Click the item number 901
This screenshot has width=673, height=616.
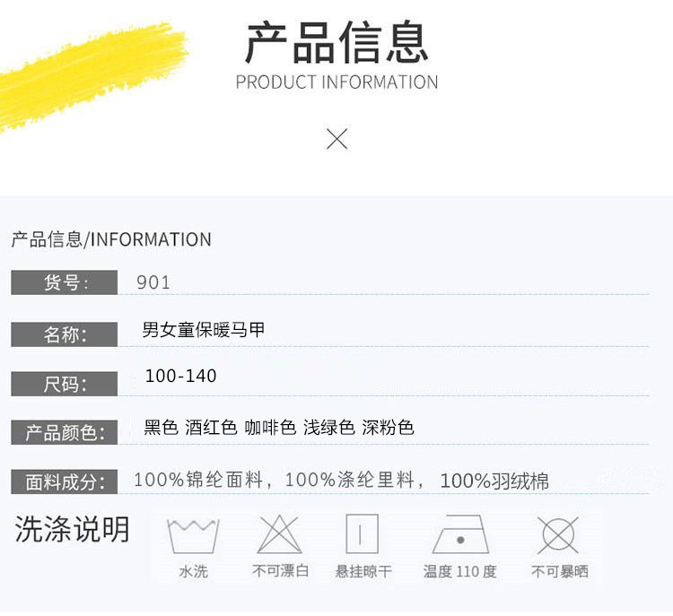pos(153,282)
